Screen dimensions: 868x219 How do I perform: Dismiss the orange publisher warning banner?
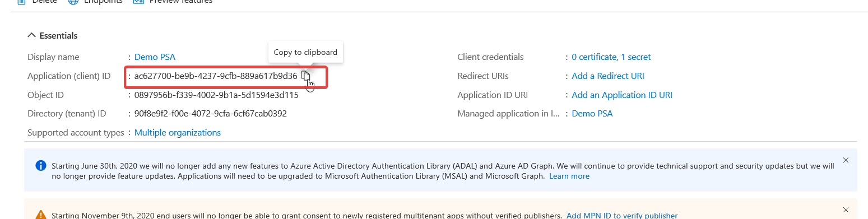[846, 209]
